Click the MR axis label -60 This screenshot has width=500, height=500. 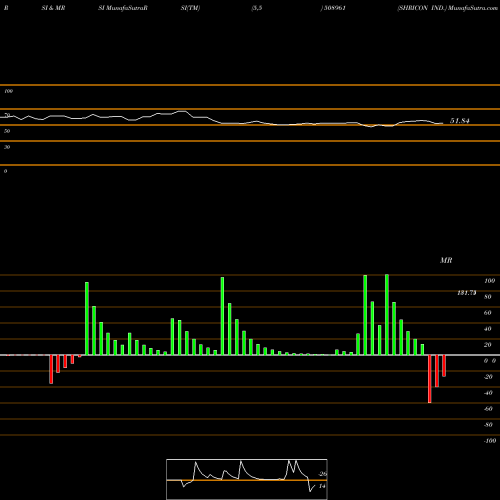[488, 409]
